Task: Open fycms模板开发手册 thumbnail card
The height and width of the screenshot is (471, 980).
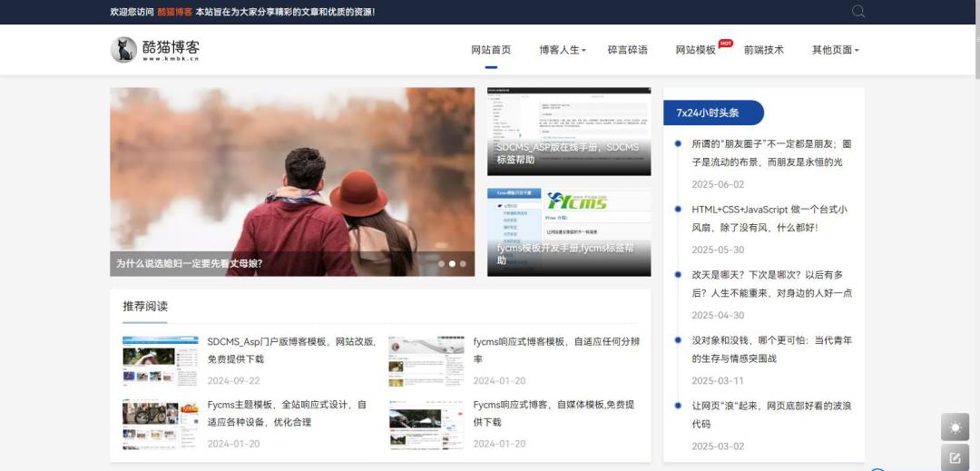Action: point(569,231)
